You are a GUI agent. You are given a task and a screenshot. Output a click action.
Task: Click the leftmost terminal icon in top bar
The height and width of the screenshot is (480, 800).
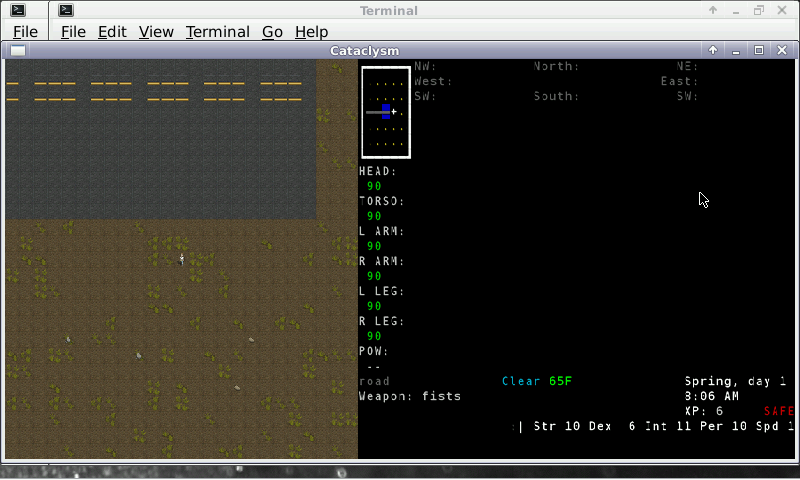[17, 11]
